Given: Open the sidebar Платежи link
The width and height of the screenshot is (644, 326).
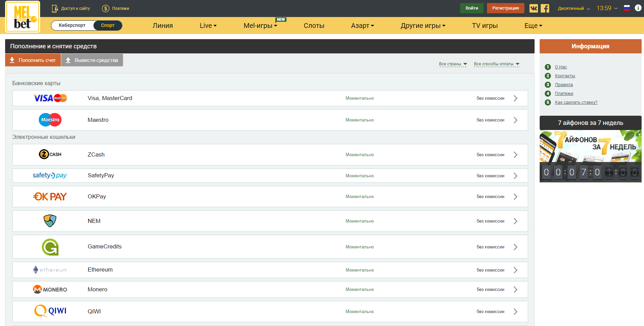Looking at the screenshot, I should 564,94.
